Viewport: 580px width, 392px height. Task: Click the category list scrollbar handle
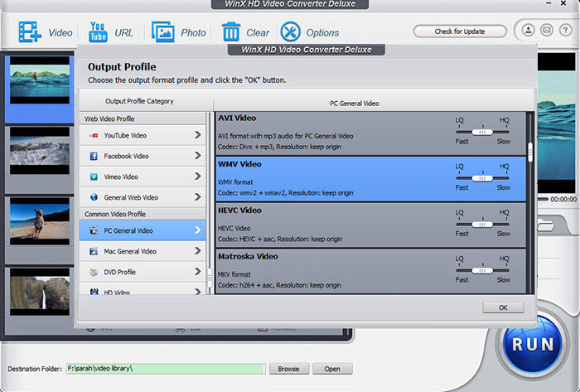(210, 278)
